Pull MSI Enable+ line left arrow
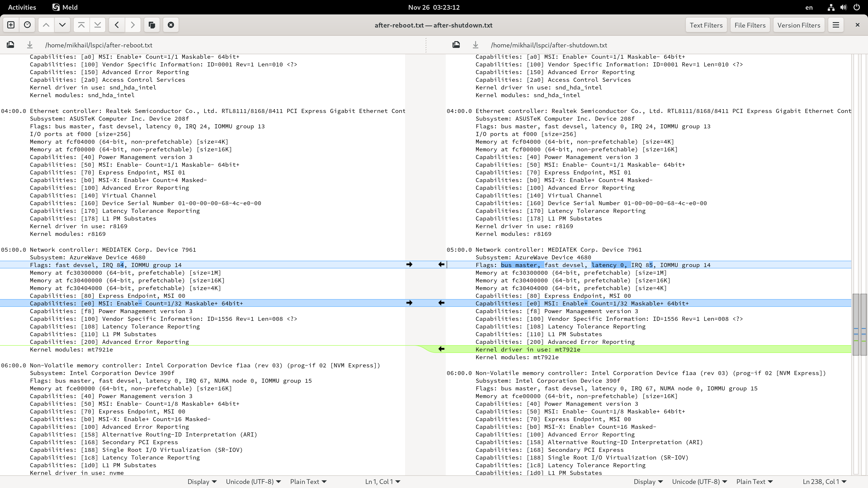The width and height of the screenshot is (868, 488). pyautogui.click(x=441, y=303)
